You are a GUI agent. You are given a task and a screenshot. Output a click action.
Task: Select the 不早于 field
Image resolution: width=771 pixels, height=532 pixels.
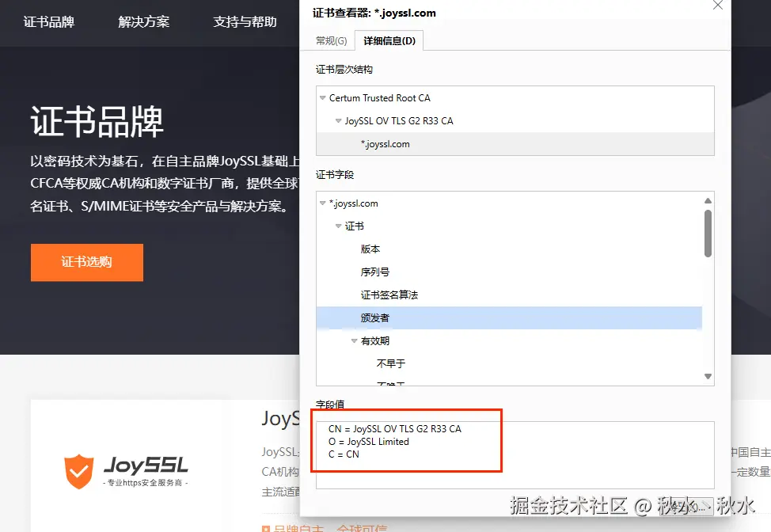(x=391, y=363)
